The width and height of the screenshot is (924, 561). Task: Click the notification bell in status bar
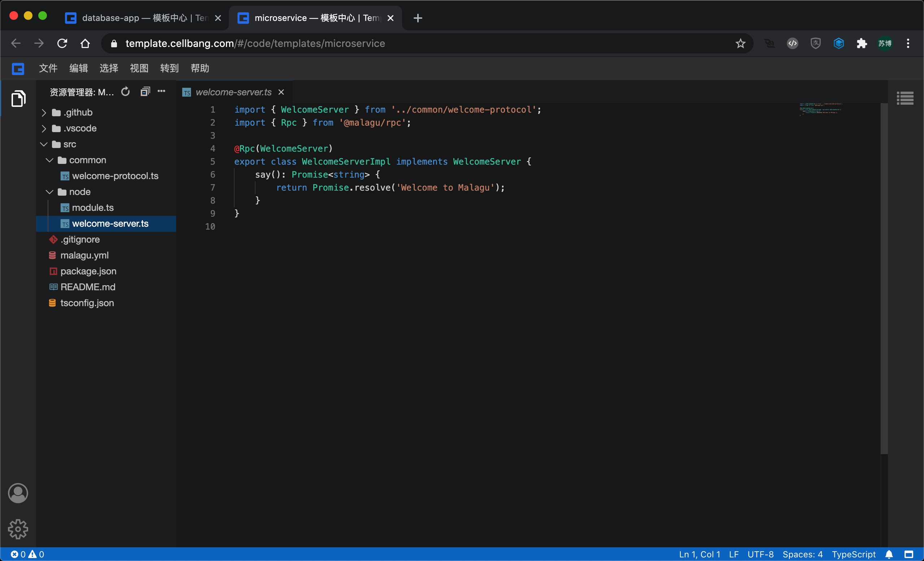[x=889, y=554]
